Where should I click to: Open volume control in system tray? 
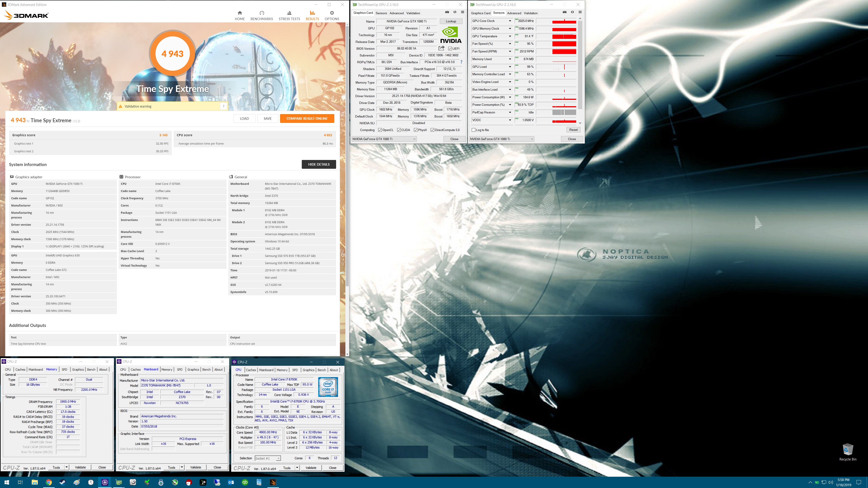[831, 482]
